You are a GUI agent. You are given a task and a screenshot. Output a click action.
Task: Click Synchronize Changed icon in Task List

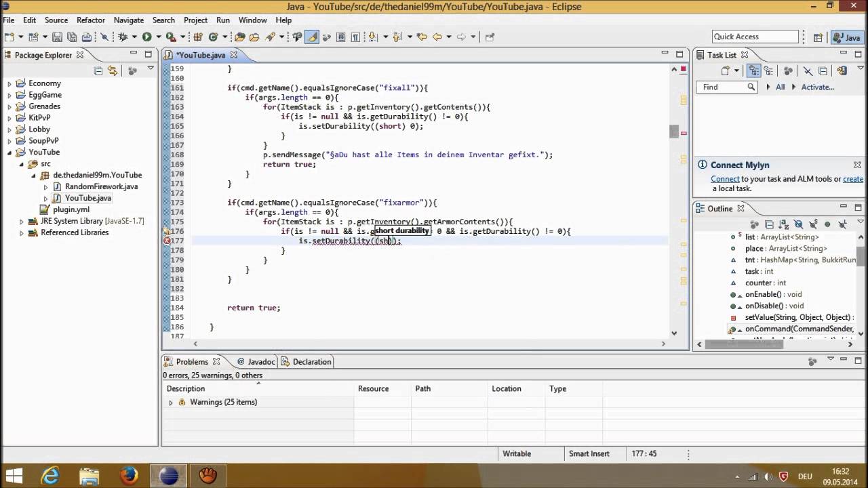841,70
